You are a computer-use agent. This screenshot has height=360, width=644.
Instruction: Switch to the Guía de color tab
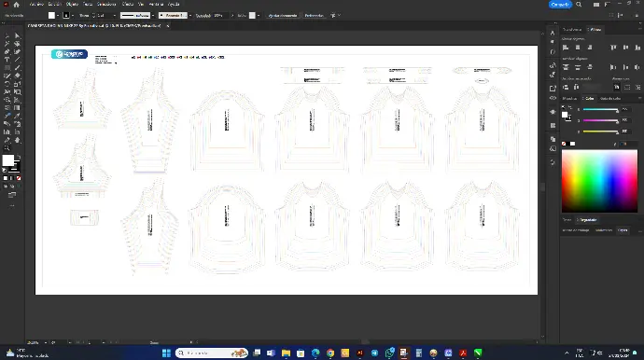(x=610, y=99)
